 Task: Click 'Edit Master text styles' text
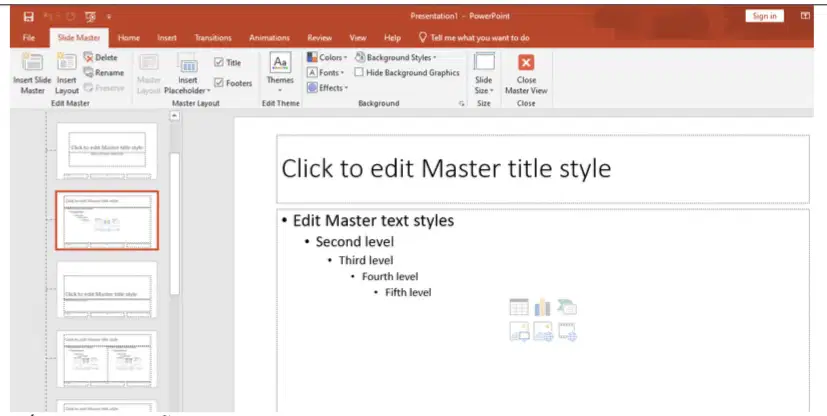click(x=373, y=220)
